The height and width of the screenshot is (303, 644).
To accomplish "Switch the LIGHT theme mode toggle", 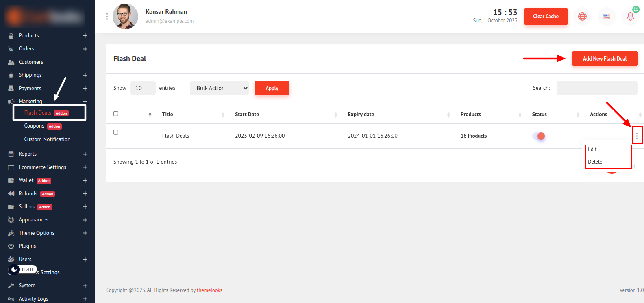I will 23,269.
